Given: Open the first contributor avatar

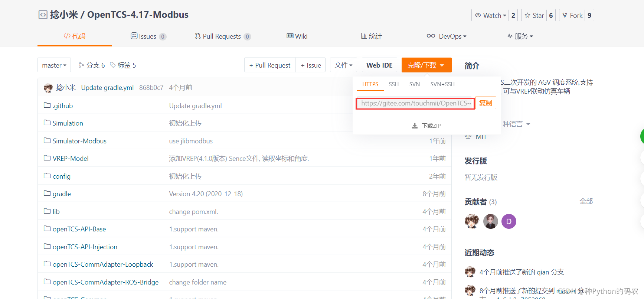Looking at the screenshot, I should [x=472, y=221].
